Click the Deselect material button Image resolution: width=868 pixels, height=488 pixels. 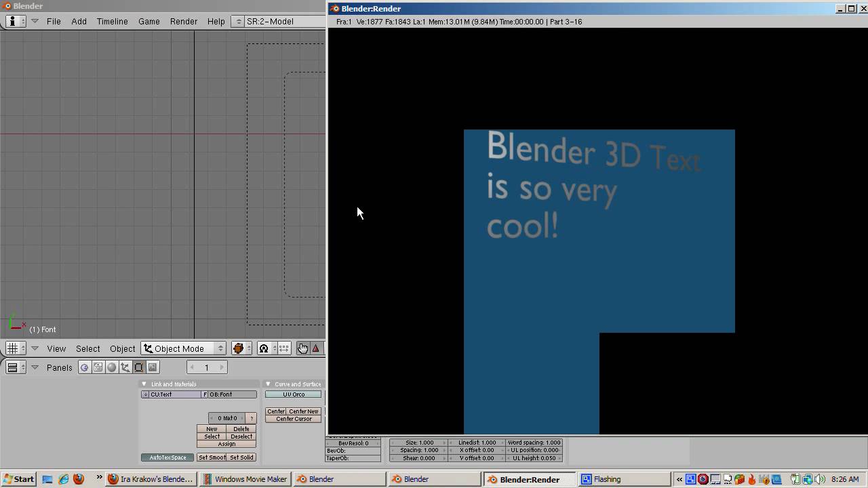(x=241, y=436)
